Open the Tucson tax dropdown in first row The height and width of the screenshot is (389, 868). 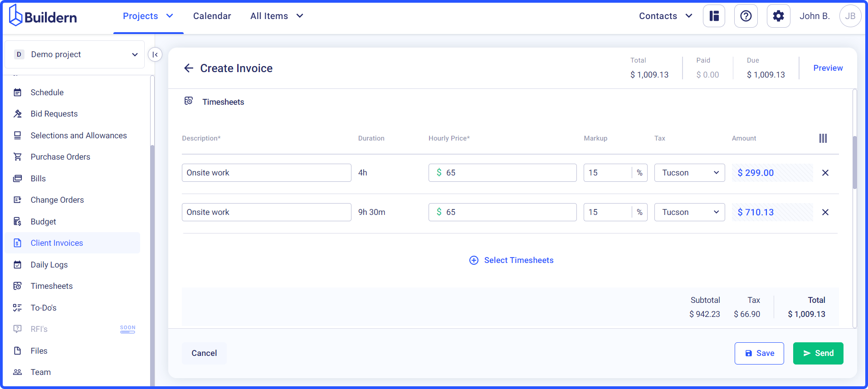tap(689, 173)
